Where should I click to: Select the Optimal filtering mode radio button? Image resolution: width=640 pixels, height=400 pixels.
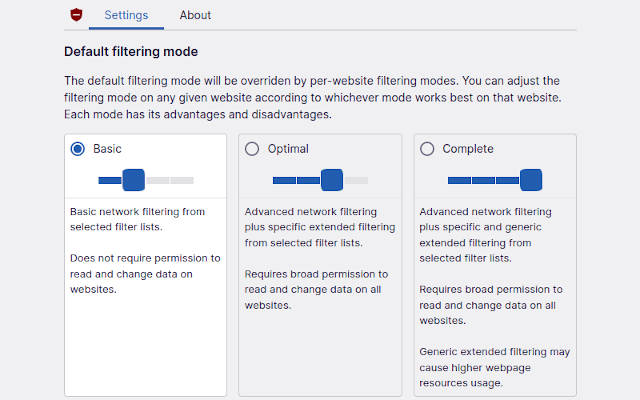point(252,149)
